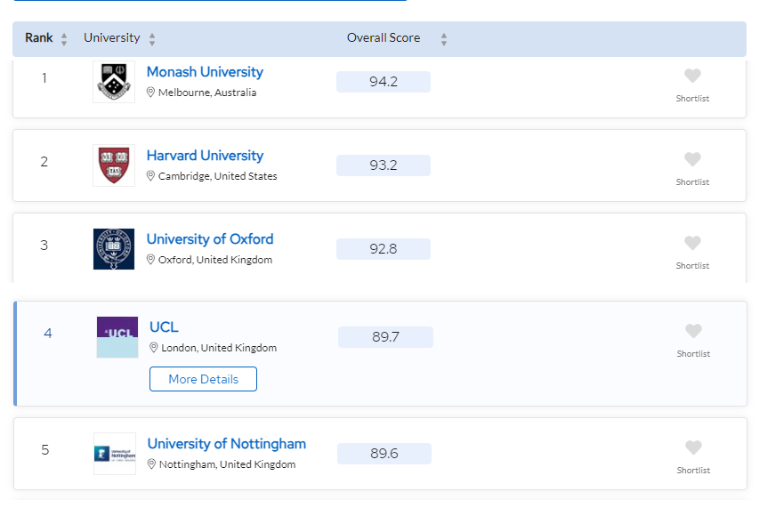Click the location pin beside Melbourne, Australia
Screen dimensions: 759x532
point(150,92)
